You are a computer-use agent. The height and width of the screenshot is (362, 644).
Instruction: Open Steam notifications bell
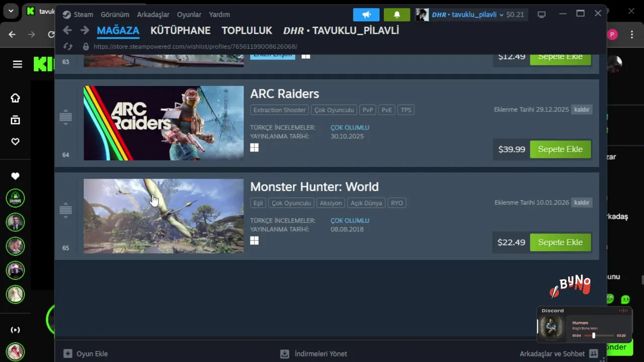[x=397, y=15]
